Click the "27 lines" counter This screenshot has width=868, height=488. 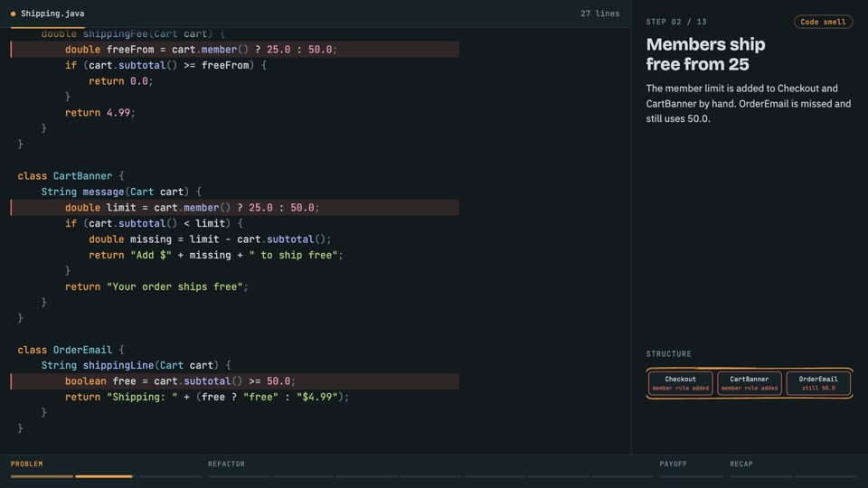coord(599,14)
